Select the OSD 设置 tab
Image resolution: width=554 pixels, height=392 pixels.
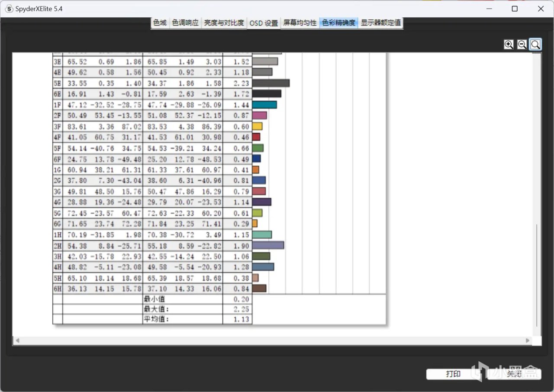click(264, 23)
